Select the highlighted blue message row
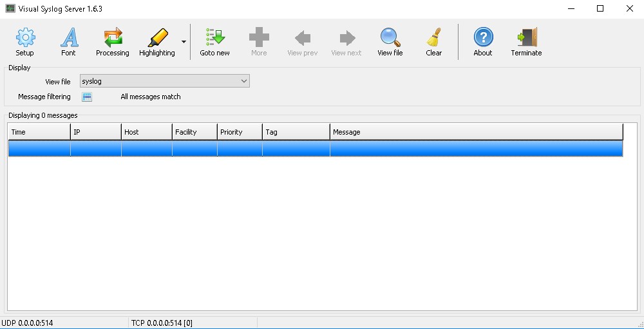The width and height of the screenshot is (644, 329). click(316, 148)
